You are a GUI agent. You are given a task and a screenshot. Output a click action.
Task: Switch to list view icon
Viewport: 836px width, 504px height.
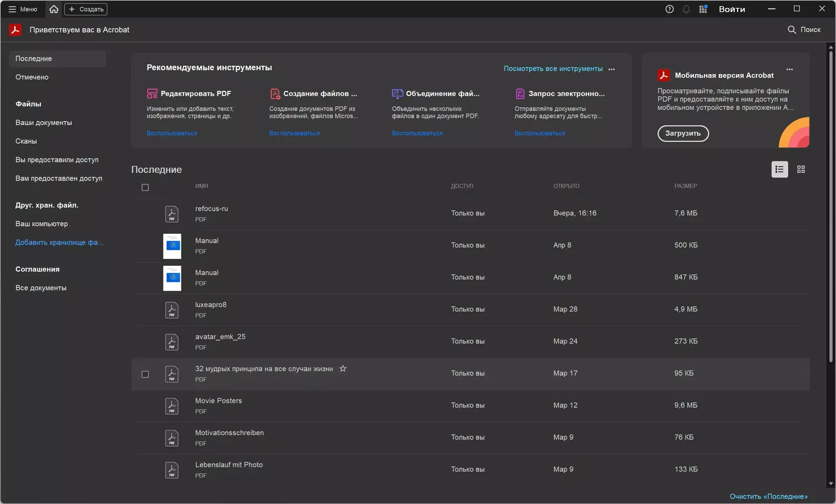(780, 169)
